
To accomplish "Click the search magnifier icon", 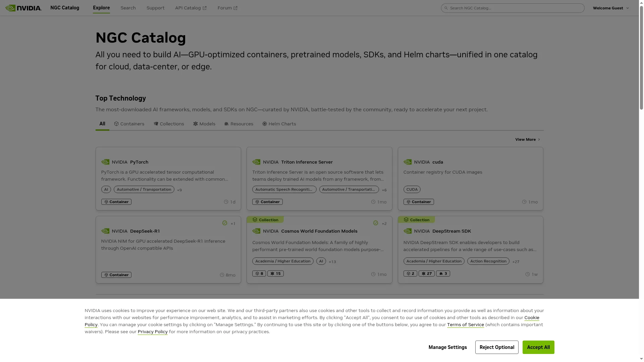I will pos(446,8).
